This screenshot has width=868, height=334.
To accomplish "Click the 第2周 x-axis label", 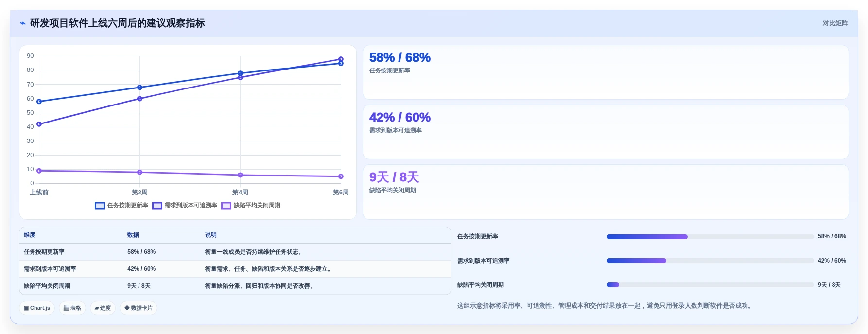I will point(139,193).
